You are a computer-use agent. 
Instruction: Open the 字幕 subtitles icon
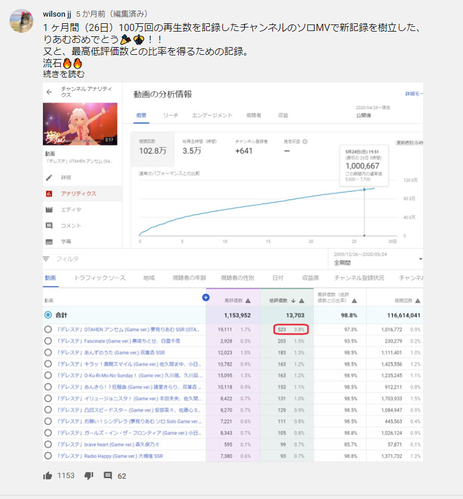(x=49, y=242)
